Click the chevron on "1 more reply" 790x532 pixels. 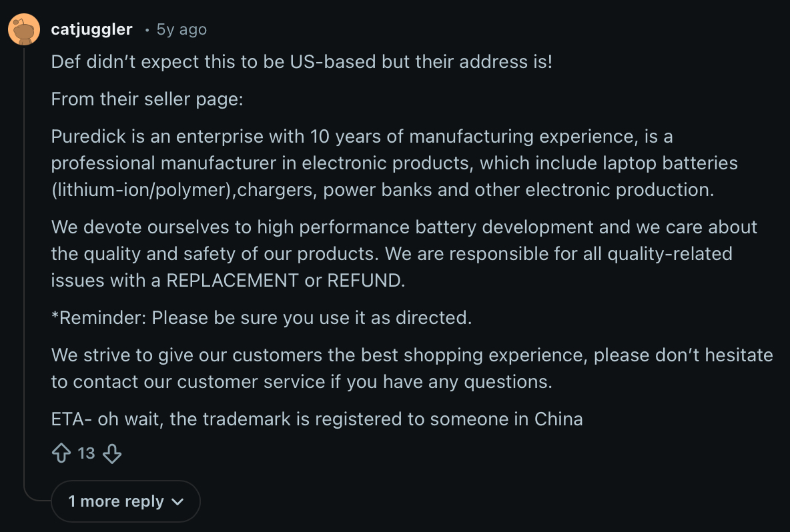(177, 501)
